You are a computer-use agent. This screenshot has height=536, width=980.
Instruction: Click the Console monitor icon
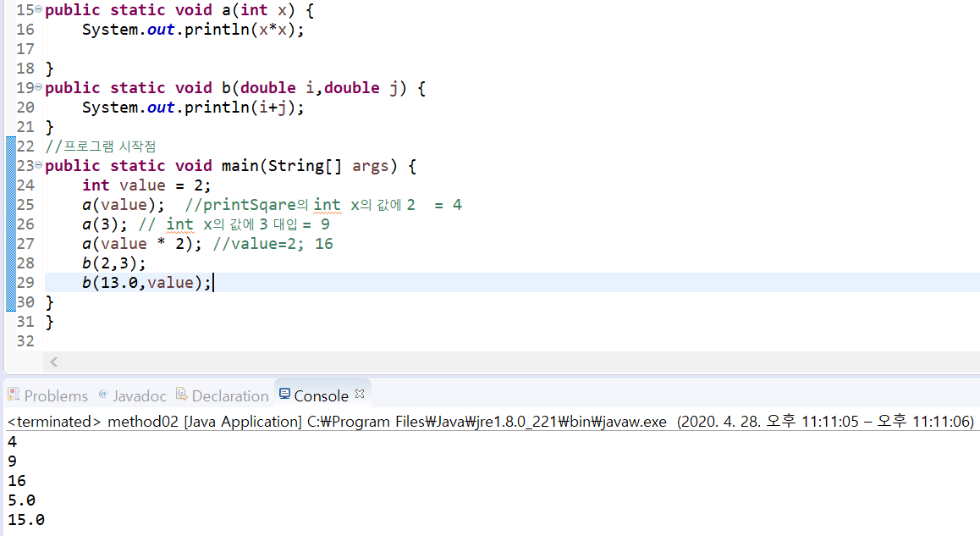click(284, 394)
